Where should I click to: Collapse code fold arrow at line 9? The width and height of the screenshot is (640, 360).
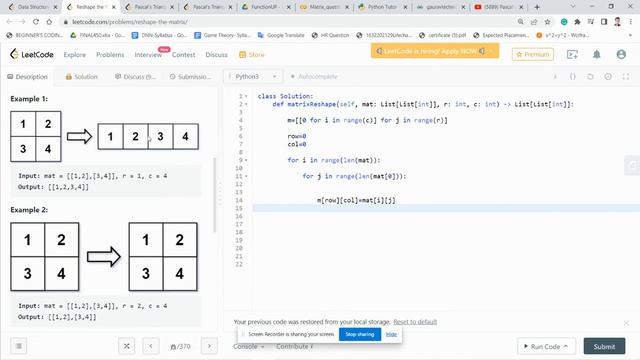(246, 160)
